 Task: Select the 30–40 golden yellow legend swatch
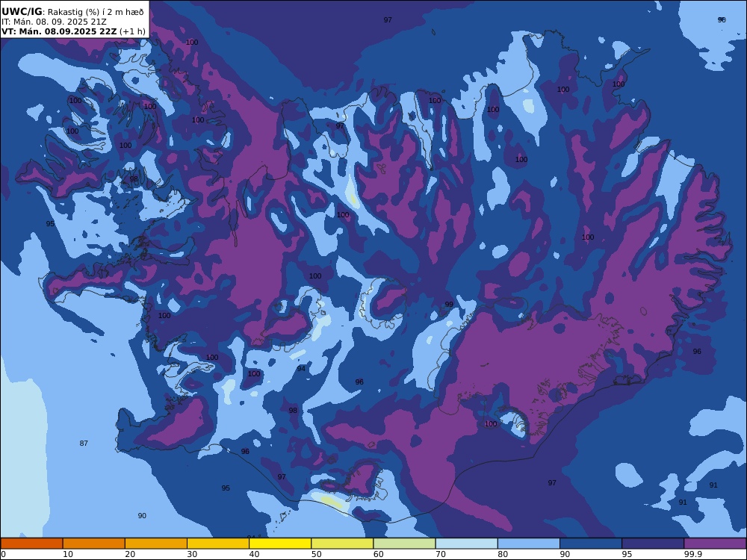(x=218, y=544)
